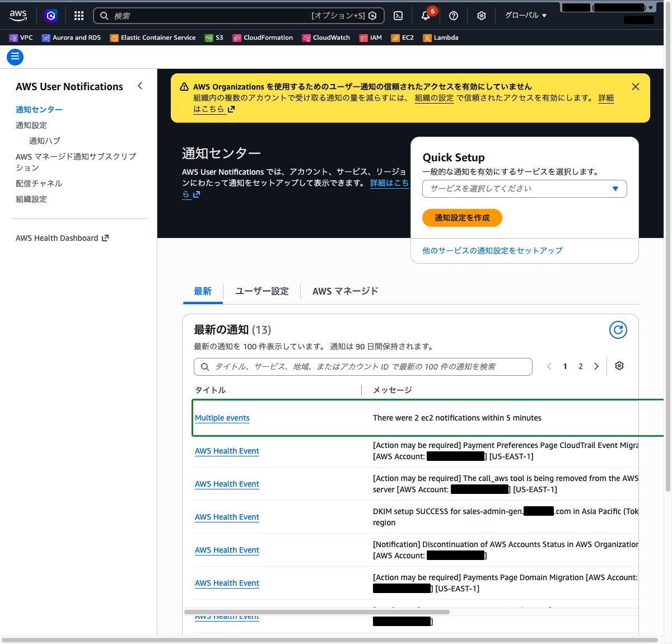Image resolution: width=672 pixels, height=644 pixels.
Task: Open the CloudWatch shortcut
Action: tap(326, 38)
